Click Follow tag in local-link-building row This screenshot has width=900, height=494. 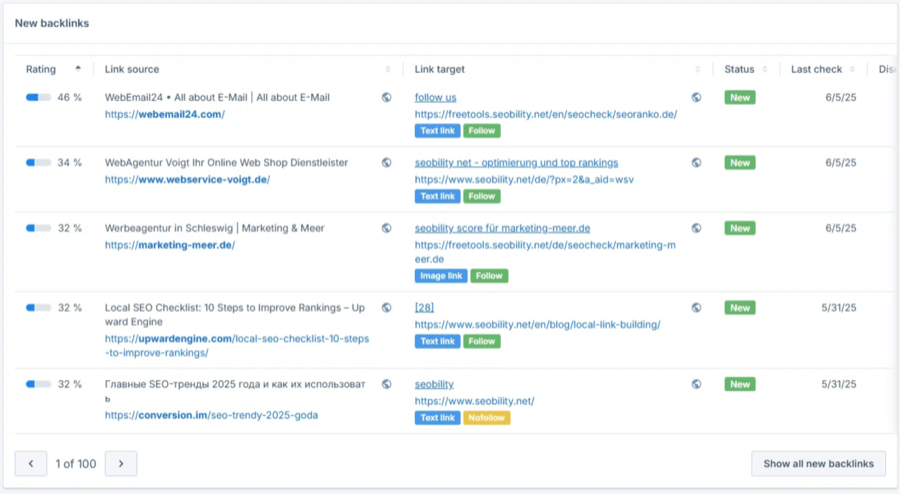tap(482, 341)
